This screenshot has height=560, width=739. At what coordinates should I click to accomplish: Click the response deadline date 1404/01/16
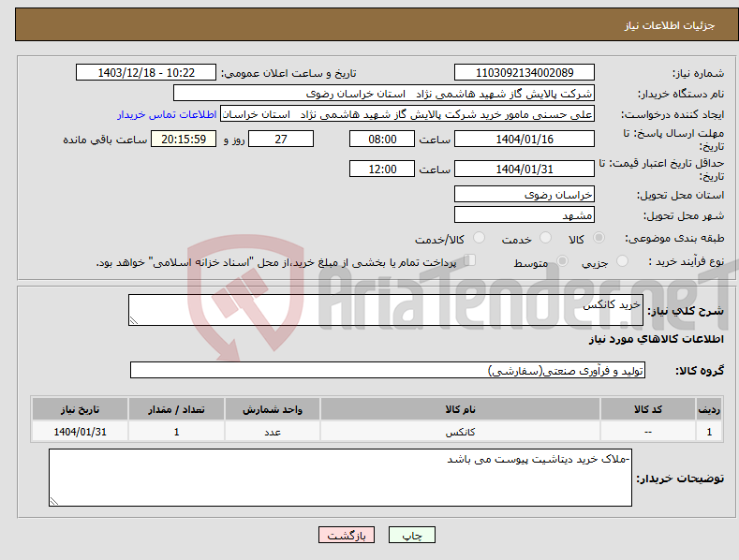coord(525,139)
